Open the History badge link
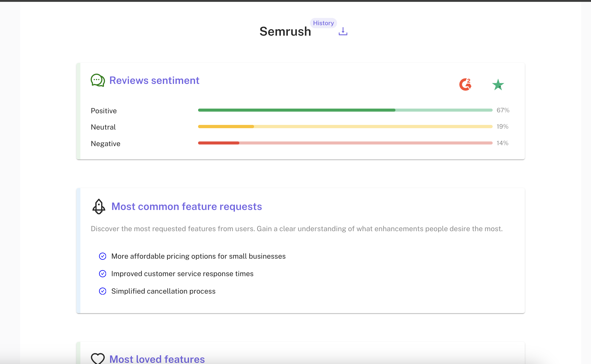 (x=323, y=23)
